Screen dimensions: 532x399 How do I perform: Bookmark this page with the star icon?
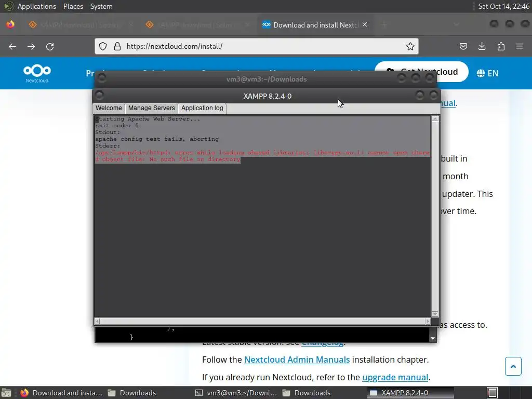click(410, 46)
